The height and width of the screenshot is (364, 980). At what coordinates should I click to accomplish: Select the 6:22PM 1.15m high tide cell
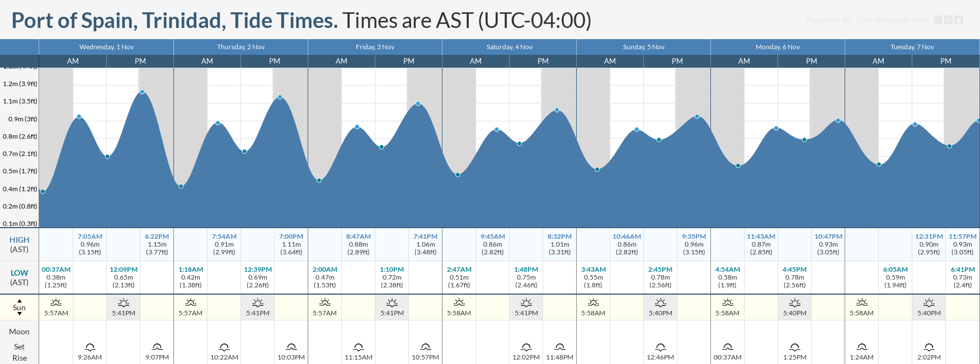click(157, 244)
